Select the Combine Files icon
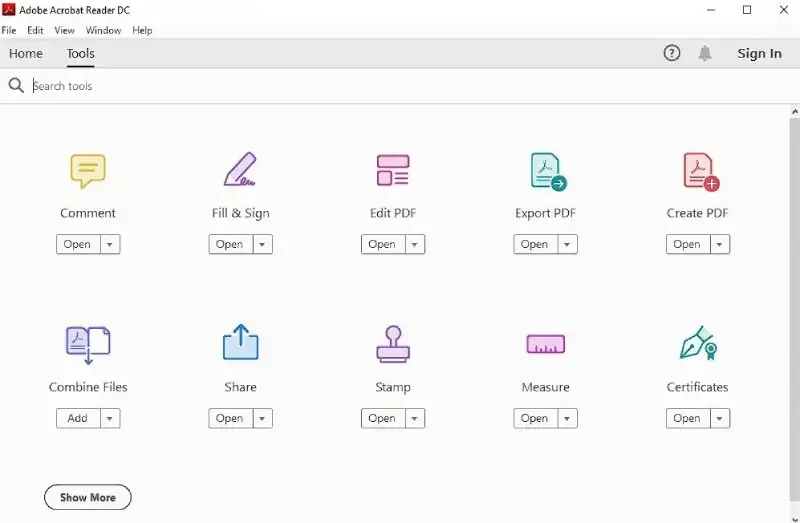The width and height of the screenshot is (800, 523). click(88, 345)
